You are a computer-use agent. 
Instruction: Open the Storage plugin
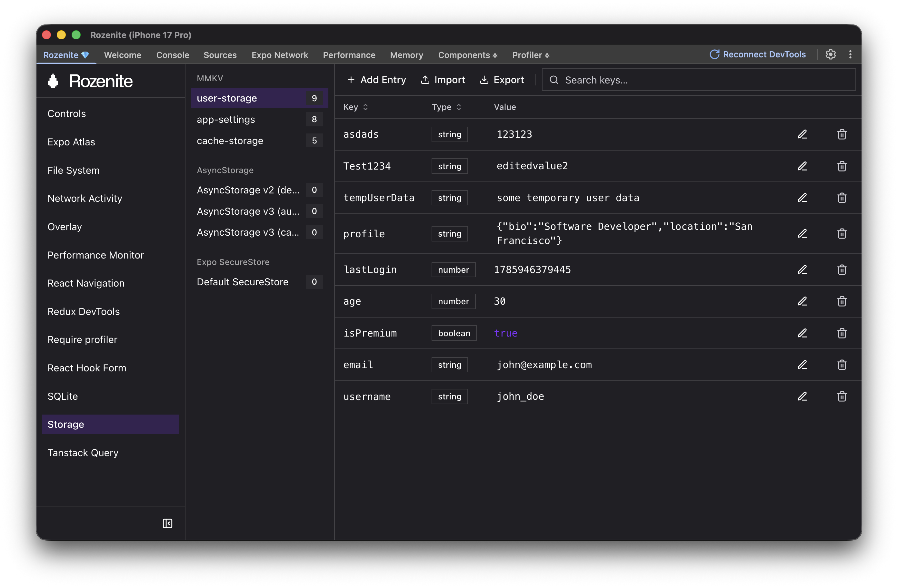(110, 424)
